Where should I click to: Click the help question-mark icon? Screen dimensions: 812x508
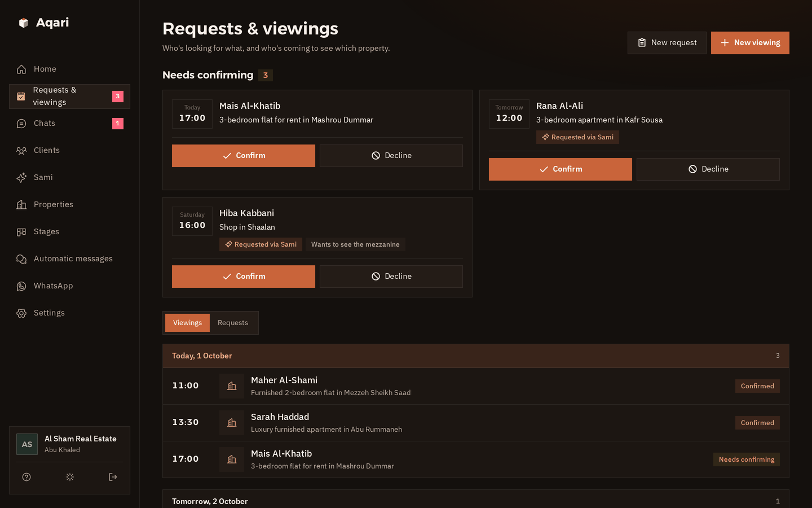27,477
